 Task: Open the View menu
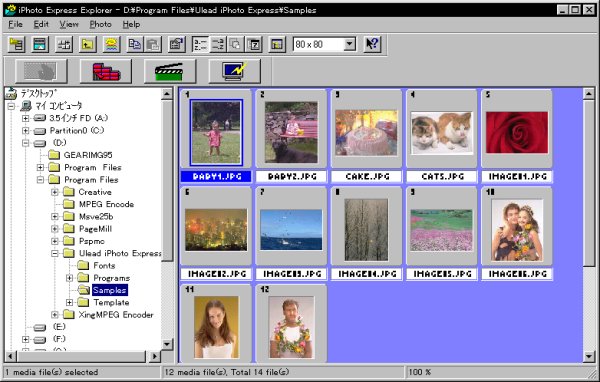pyautogui.click(x=69, y=24)
